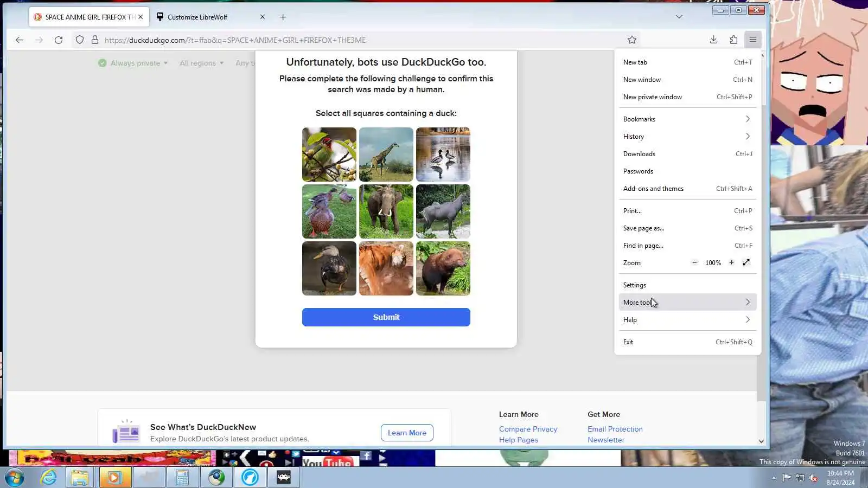Open Add-ons and themes
This screenshot has width=868, height=488.
[x=688, y=189]
